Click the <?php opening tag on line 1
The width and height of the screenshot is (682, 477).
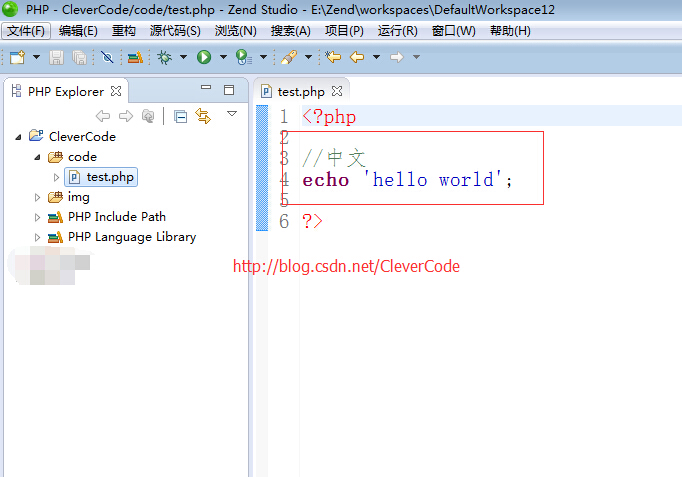[x=329, y=117]
